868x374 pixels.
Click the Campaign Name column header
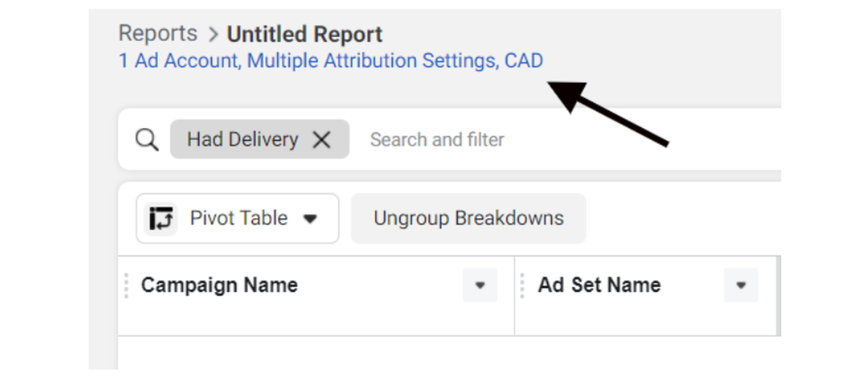(219, 286)
